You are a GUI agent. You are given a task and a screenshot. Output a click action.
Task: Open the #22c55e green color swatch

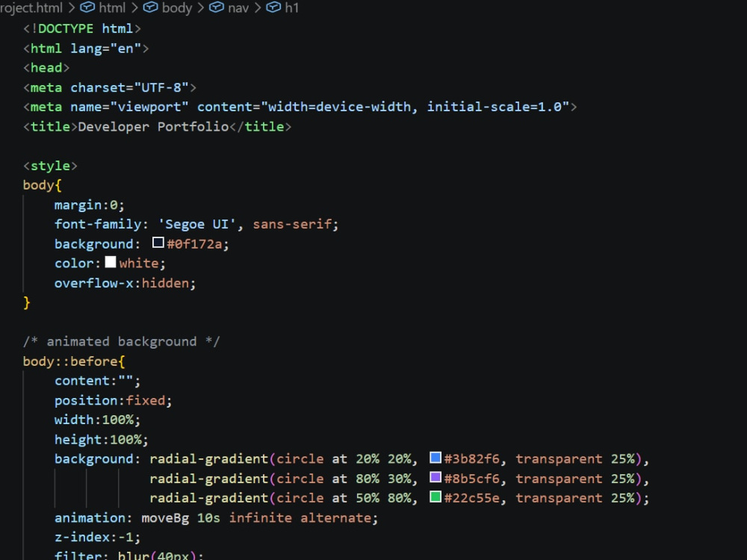tap(436, 497)
